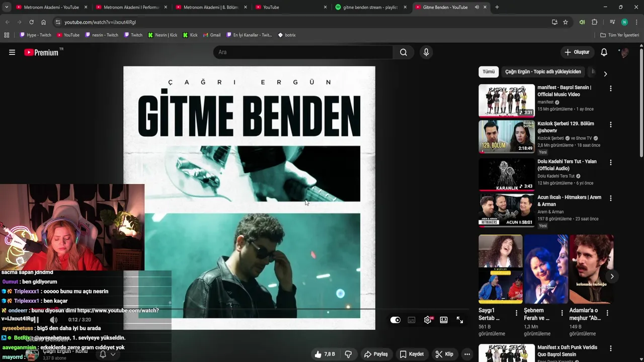Open options for Kızılcık Şerbeti 129. Bölüm
644x362 pixels.
click(x=611, y=125)
